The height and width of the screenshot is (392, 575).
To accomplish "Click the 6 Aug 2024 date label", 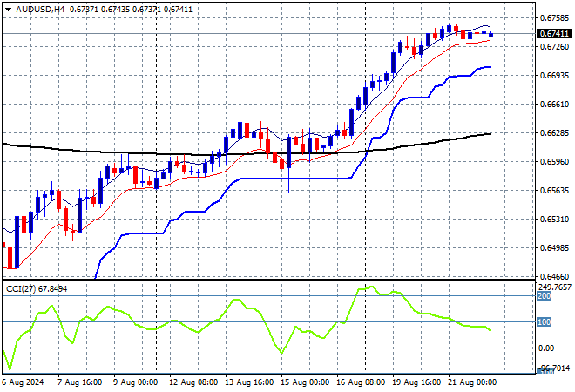I will [x=23, y=382].
